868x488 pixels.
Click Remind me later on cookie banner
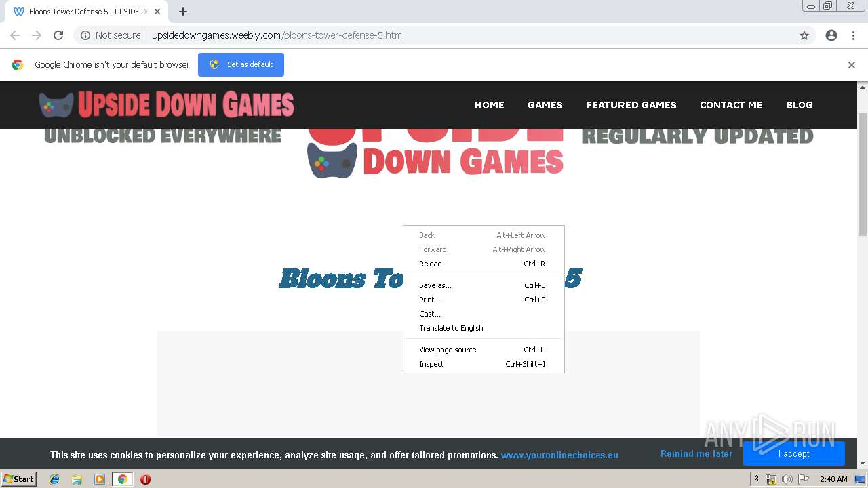click(x=696, y=453)
